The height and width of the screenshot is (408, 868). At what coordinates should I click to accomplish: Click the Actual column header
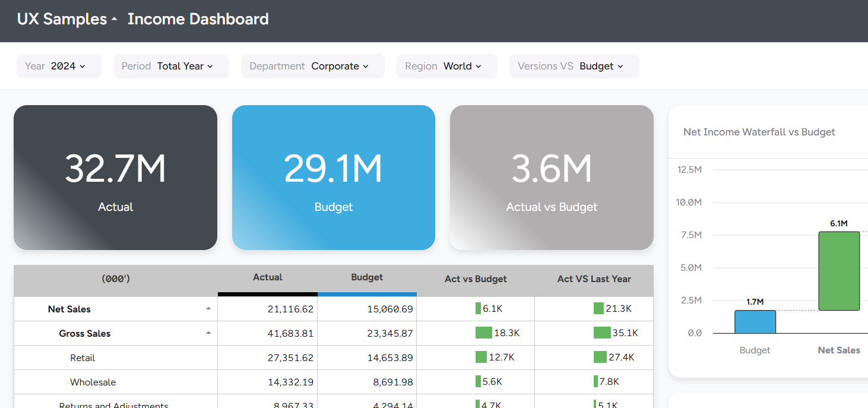click(268, 277)
